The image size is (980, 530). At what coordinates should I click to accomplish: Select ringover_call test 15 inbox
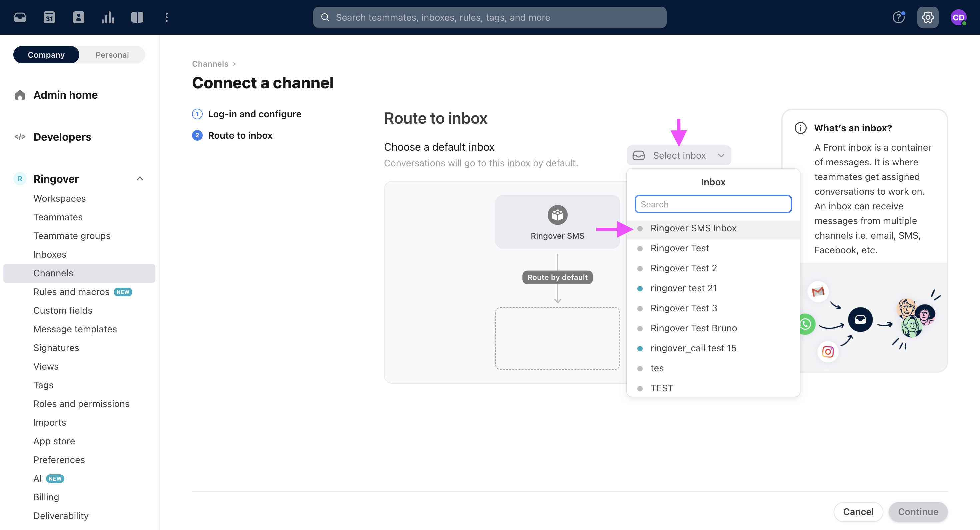pyautogui.click(x=694, y=348)
